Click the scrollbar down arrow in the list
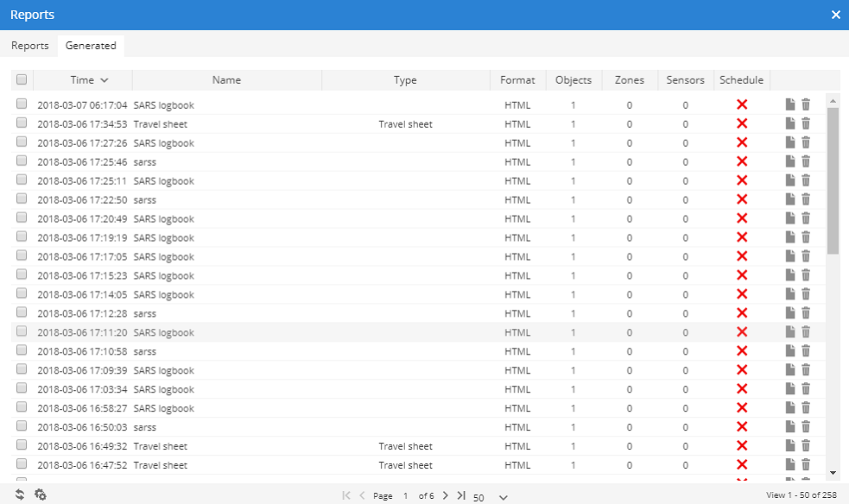This screenshot has width=849, height=504. click(x=833, y=473)
